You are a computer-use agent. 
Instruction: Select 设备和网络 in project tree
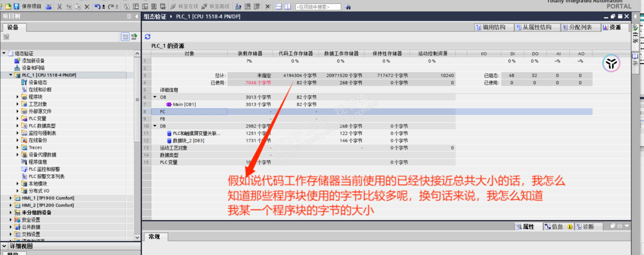point(33,68)
